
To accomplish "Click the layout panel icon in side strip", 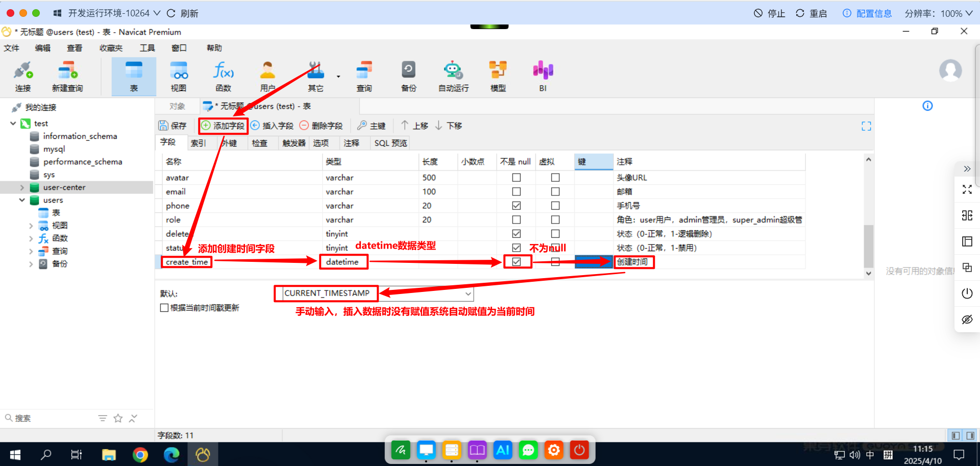I will coord(967,241).
